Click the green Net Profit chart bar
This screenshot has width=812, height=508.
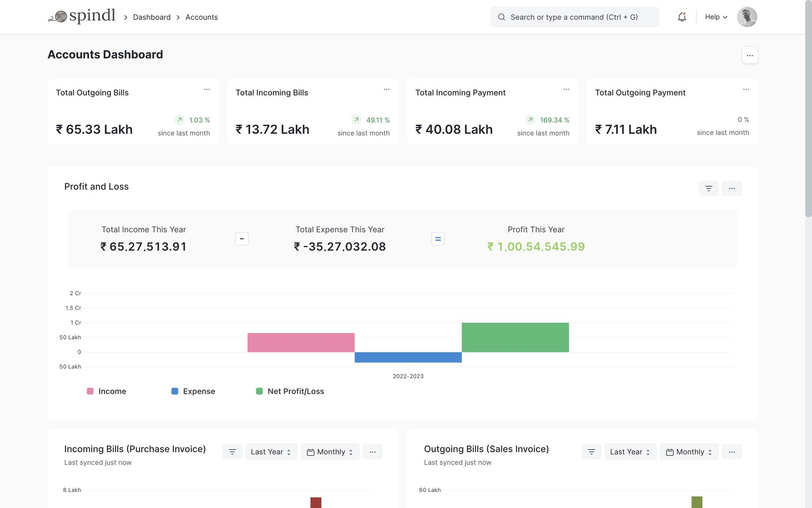click(x=515, y=337)
